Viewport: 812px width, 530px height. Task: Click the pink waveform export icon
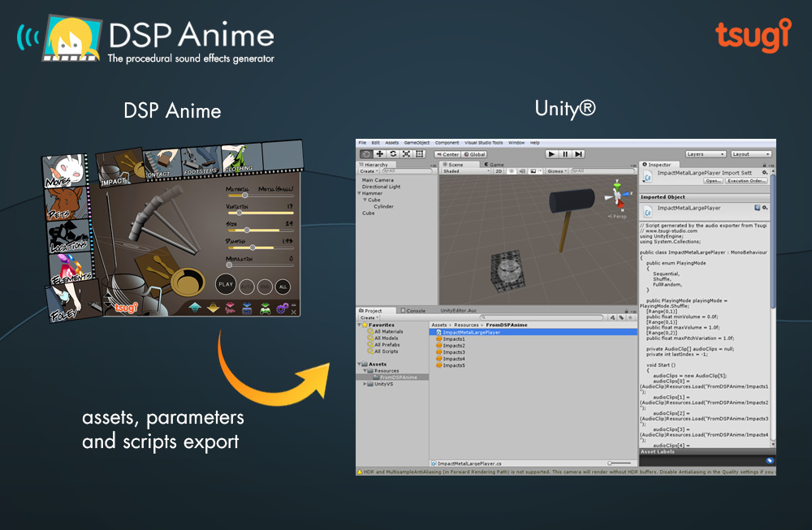(231, 308)
